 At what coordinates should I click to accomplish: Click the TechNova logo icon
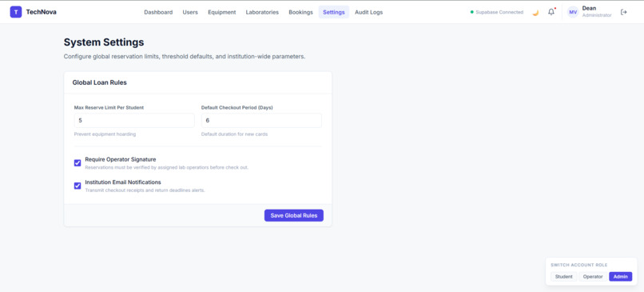(16, 12)
